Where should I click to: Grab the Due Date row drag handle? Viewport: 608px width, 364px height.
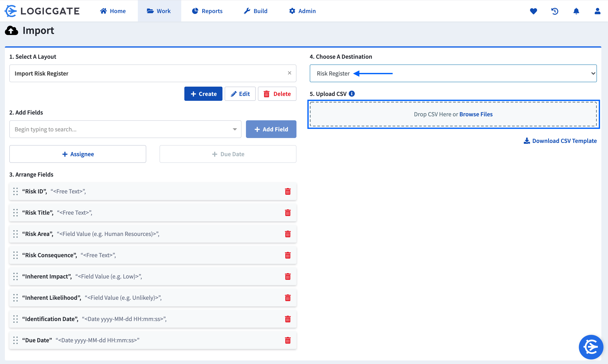point(16,341)
